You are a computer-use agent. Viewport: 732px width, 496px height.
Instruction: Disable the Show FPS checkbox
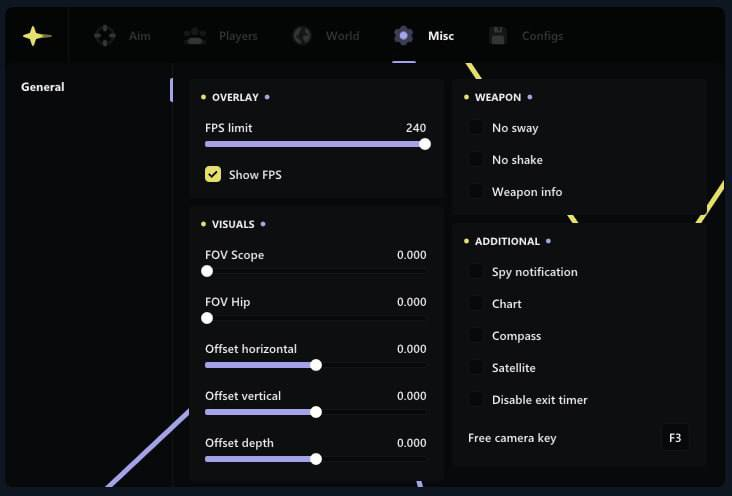pyautogui.click(x=213, y=175)
